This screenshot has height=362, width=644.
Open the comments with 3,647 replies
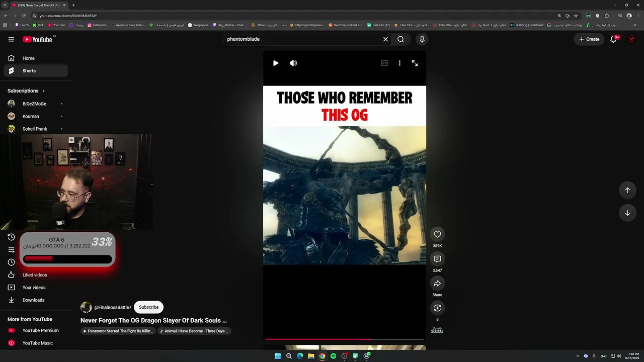point(437,259)
